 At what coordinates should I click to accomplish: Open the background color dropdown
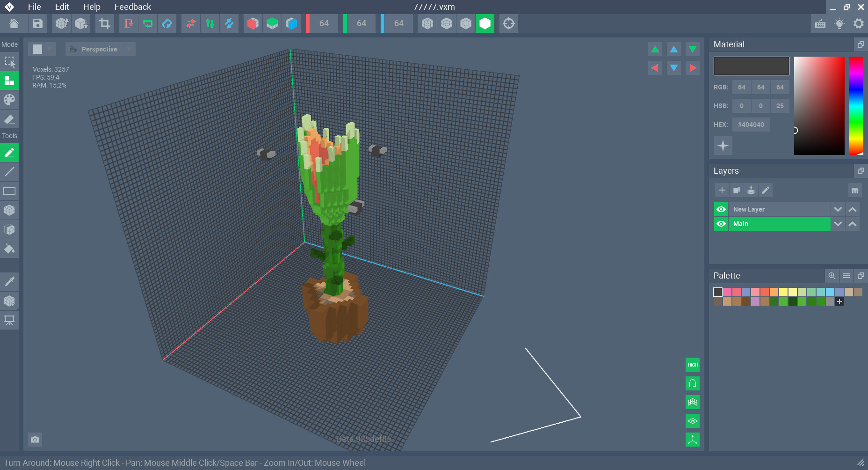coord(42,49)
